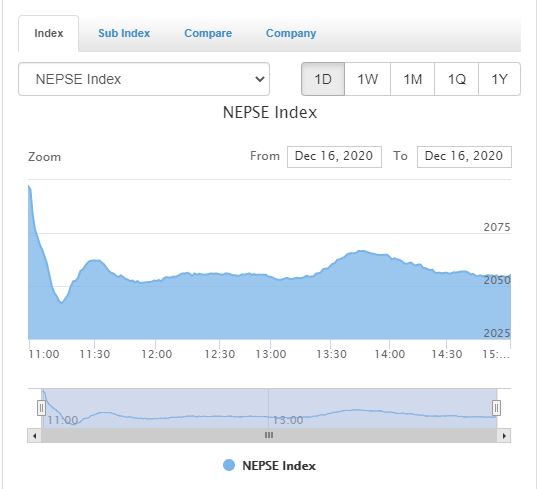Click the NEPSE Index chart title
This screenshot has width=537, height=489.
pos(270,112)
